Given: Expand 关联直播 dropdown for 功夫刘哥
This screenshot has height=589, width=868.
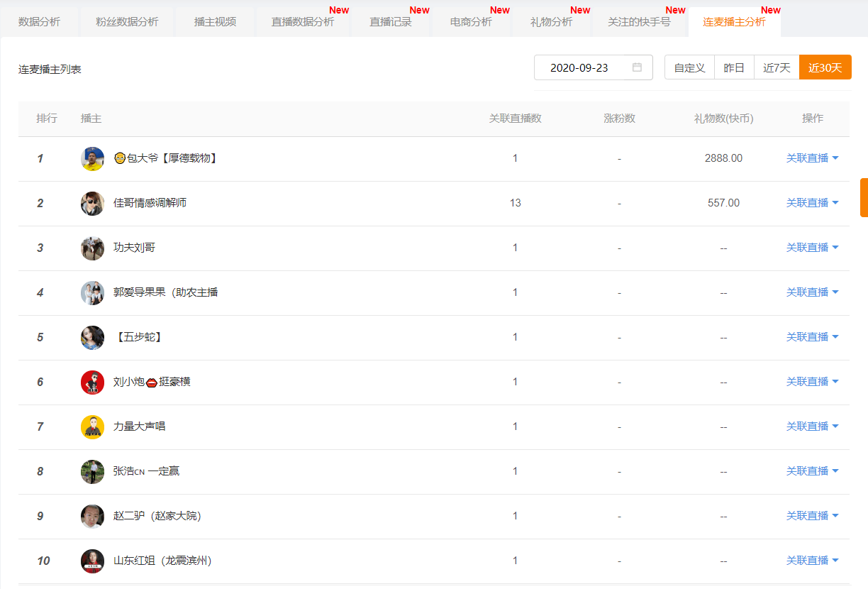Looking at the screenshot, I should click(x=812, y=248).
